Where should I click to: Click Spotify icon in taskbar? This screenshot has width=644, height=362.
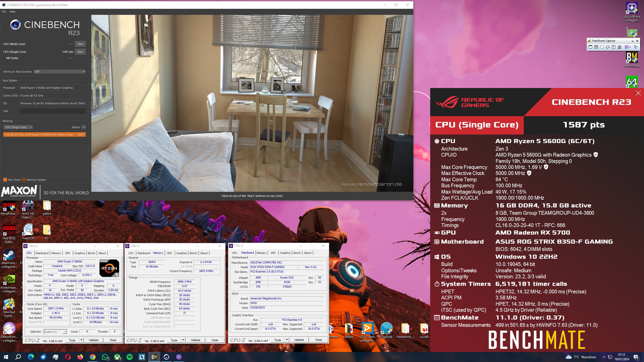(x=130, y=357)
